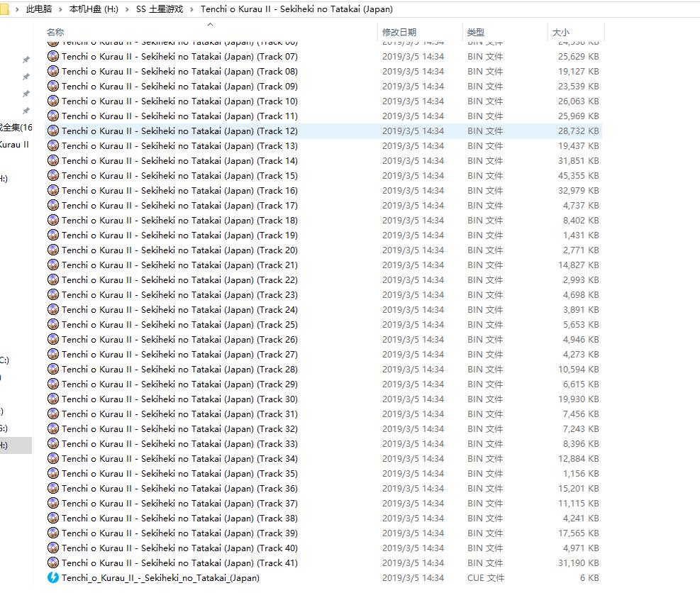
Task: Click size value 28,732 KB
Action: pyautogui.click(x=578, y=131)
